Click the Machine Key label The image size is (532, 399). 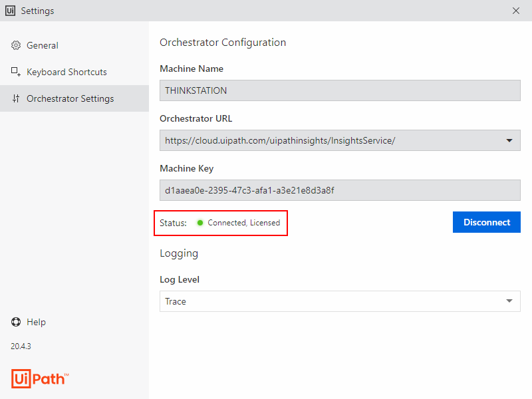coord(187,169)
